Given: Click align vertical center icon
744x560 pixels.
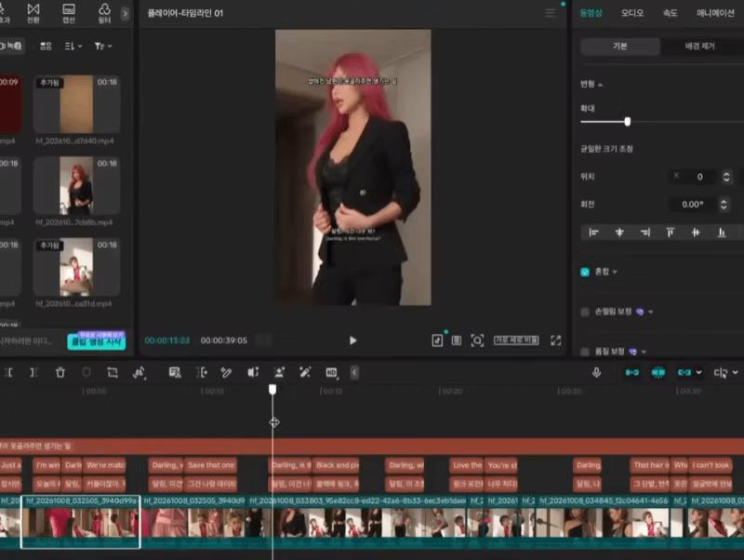Looking at the screenshot, I should click(x=696, y=232).
